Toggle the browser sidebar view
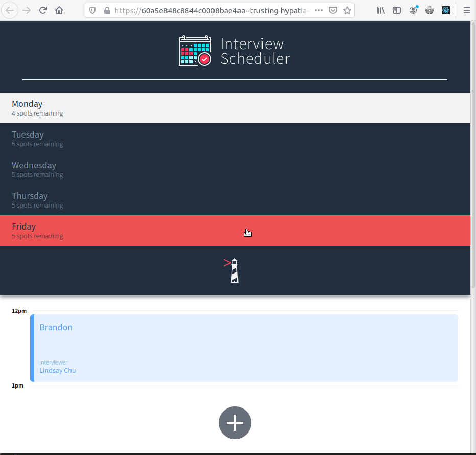This screenshot has height=455, width=476. [x=397, y=10]
